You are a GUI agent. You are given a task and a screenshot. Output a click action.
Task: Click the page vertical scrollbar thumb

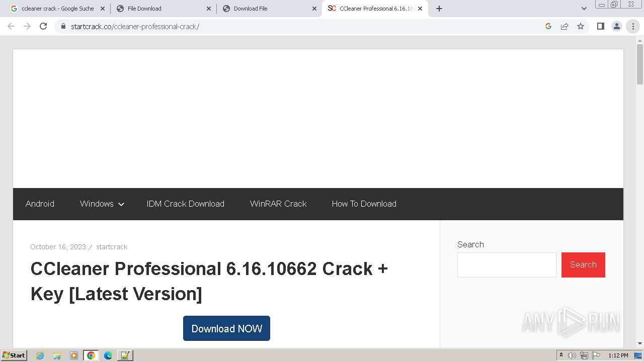(x=640, y=64)
